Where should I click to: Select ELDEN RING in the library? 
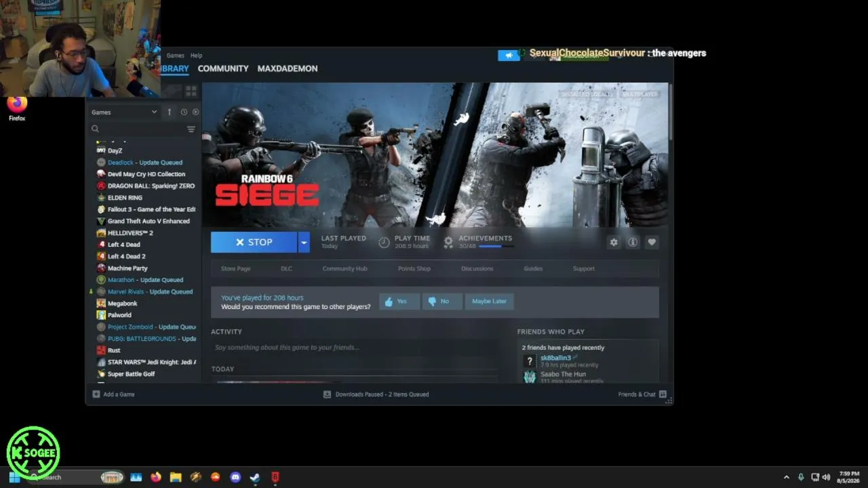point(125,198)
